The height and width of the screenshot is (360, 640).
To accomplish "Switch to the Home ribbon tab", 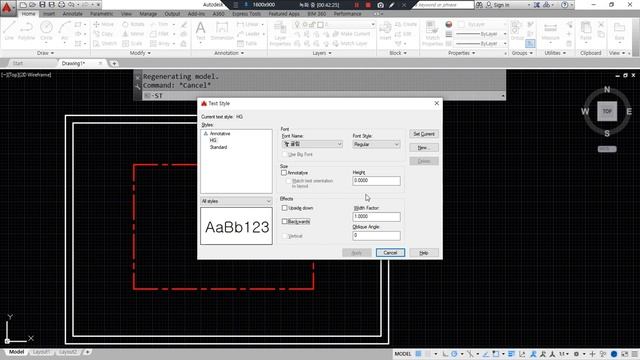I will point(29,14).
